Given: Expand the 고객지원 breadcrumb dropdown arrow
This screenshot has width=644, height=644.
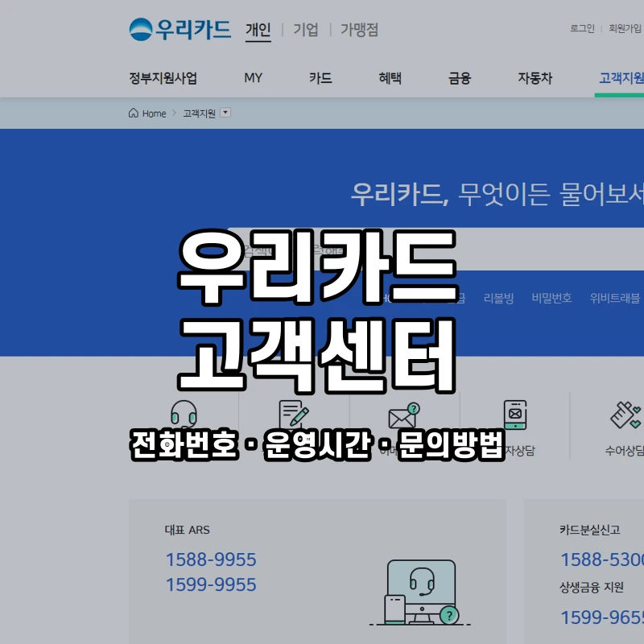Looking at the screenshot, I should point(225,113).
